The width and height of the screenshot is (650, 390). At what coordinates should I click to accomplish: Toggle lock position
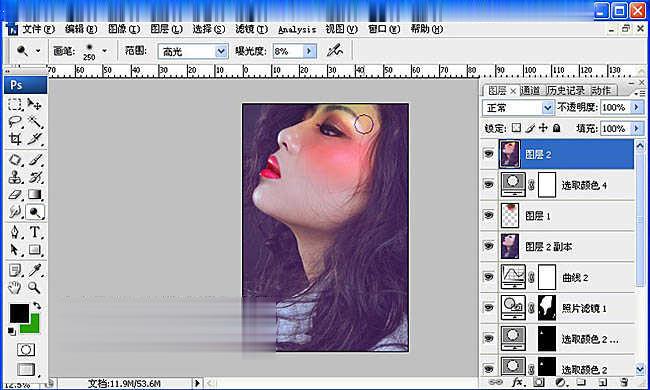coord(543,128)
